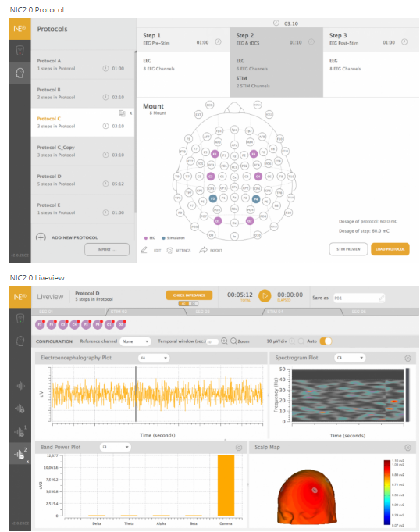Open Scalp Map settings gear
The height and width of the screenshot is (532, 420).
click(408, 448)
